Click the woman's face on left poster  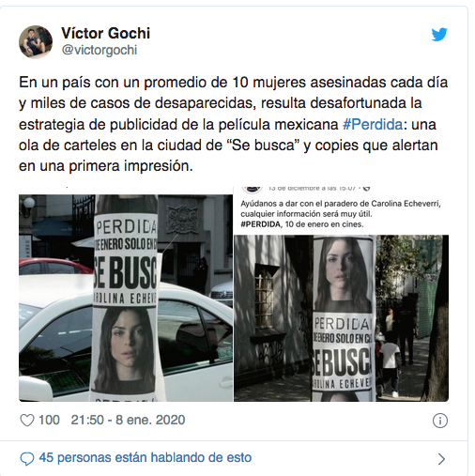click(x=126, y=349)
